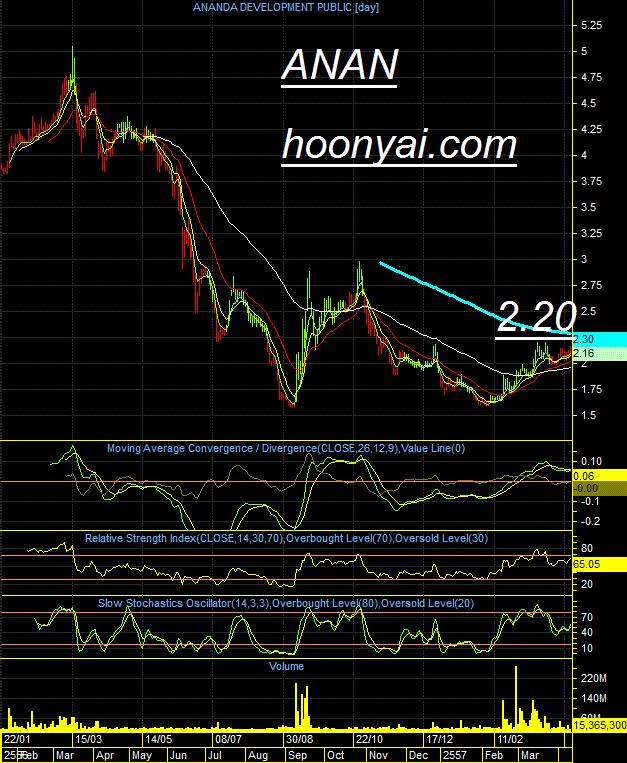Select the 2557 year label
The image size is (627, 763).
(x=455, y=755)
